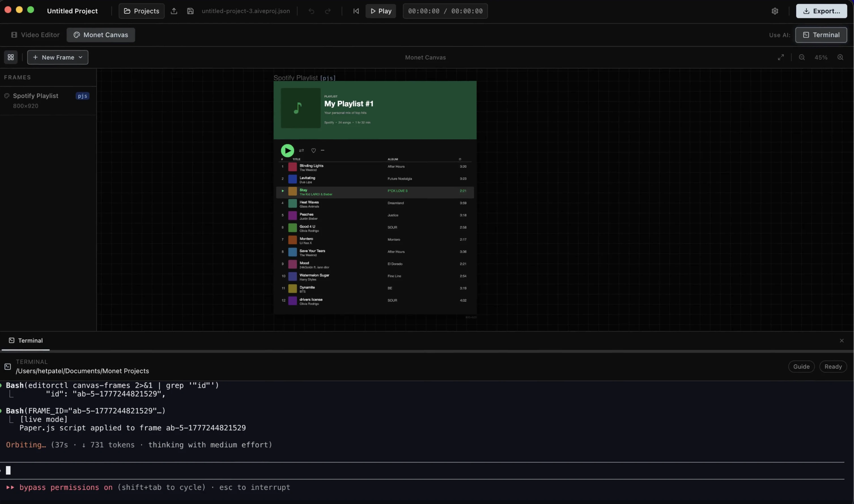Close the Terminal panel with the X
This screenshot has height=504, width=854.
842,341
